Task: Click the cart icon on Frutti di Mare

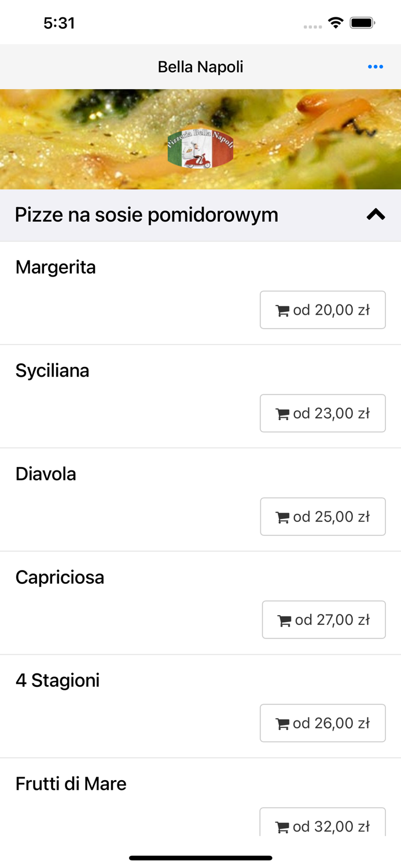Action: pyautogui.click(x=283, y=826)
